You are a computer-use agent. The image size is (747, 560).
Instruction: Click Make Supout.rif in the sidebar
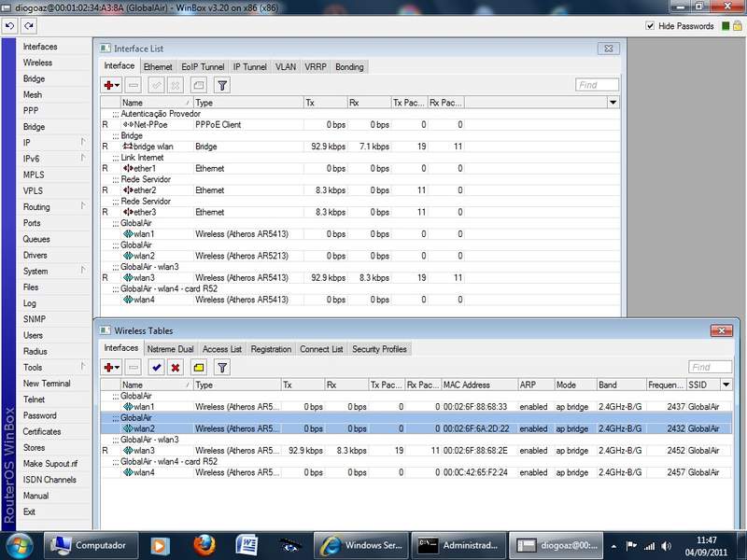[x=50, y=463]
